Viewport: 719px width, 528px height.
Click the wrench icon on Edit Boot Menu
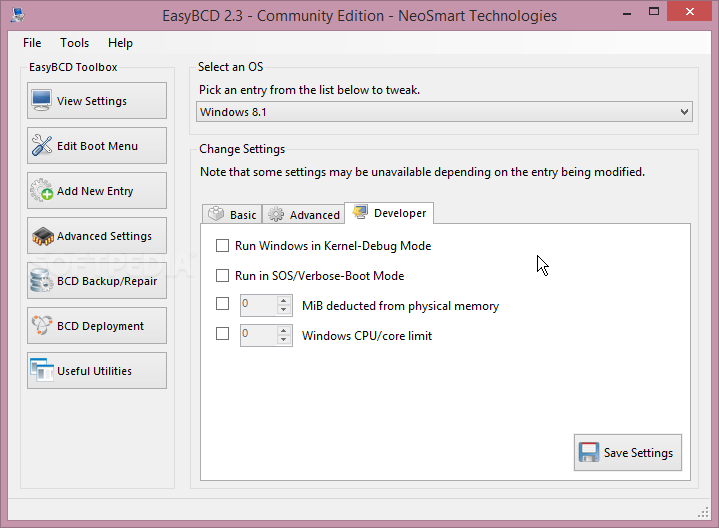pos(42,145)
